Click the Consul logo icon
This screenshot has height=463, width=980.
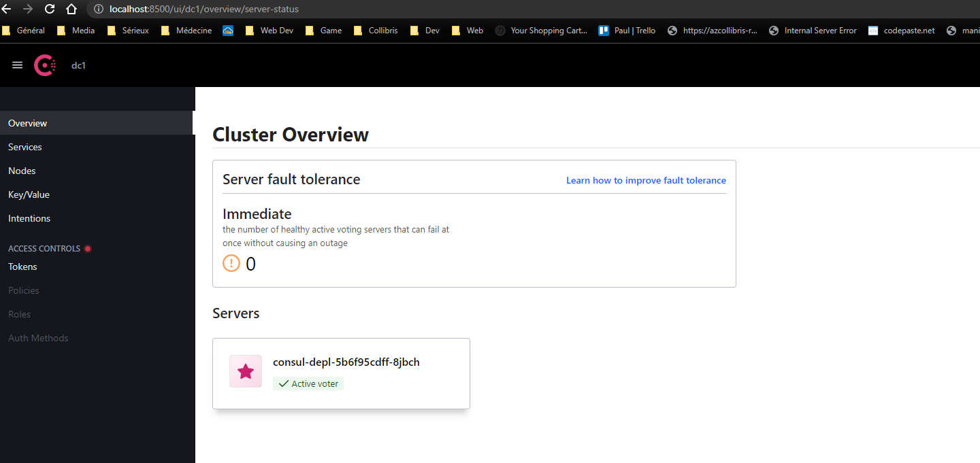click(x=45, y=65)
